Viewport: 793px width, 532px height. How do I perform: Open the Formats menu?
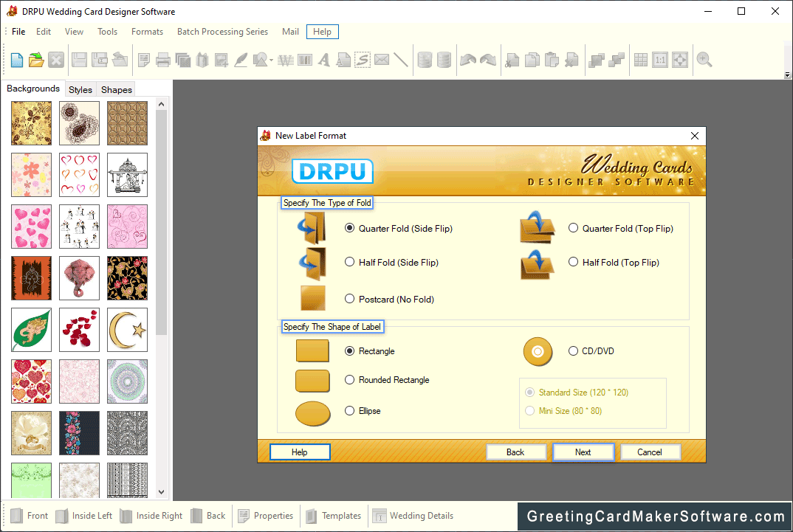point(147,32)
